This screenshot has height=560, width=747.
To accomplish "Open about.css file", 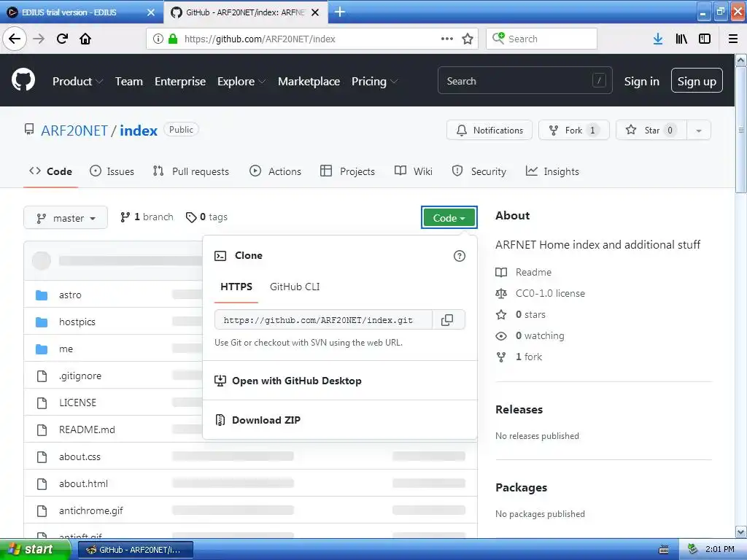I will point(80,456).
